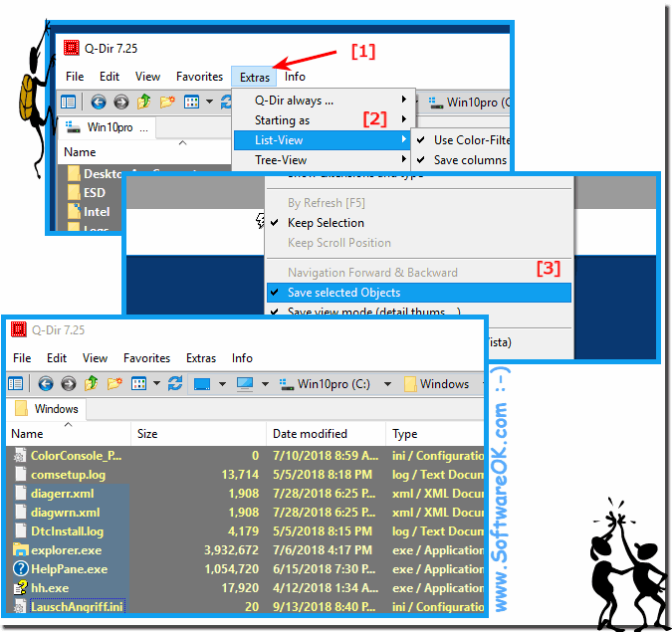Click Windows folder icon in address bar

pyautogui.click(x=410, y=384)
